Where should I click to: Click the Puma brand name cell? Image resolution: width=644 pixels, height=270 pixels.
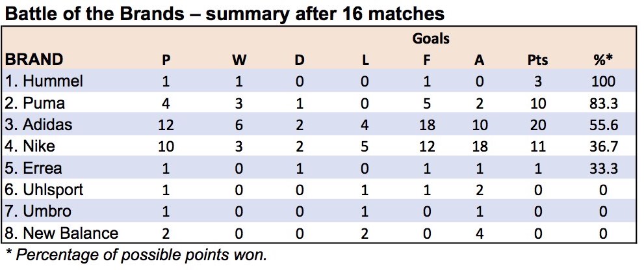35,103
